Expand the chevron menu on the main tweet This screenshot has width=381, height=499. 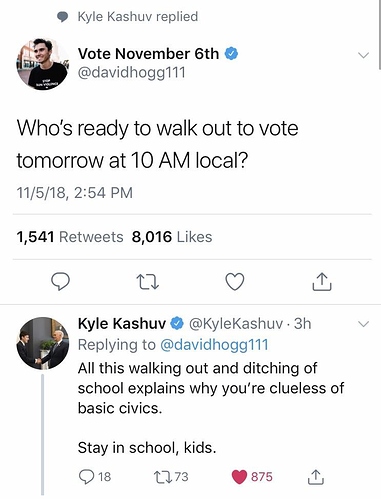coord(363,55)
